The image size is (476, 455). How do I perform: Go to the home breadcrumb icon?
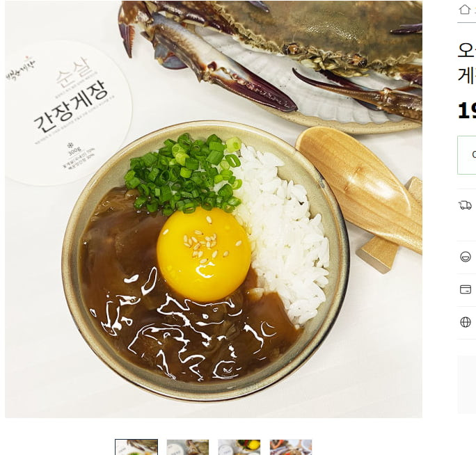[x=464, y=10]
